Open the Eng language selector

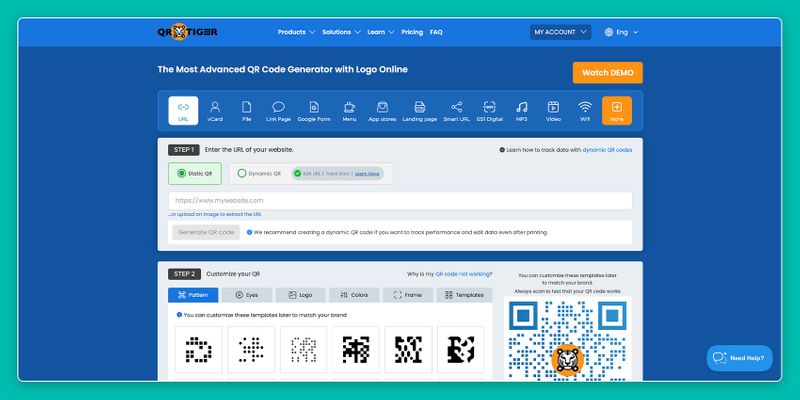[x=621, y=32]
